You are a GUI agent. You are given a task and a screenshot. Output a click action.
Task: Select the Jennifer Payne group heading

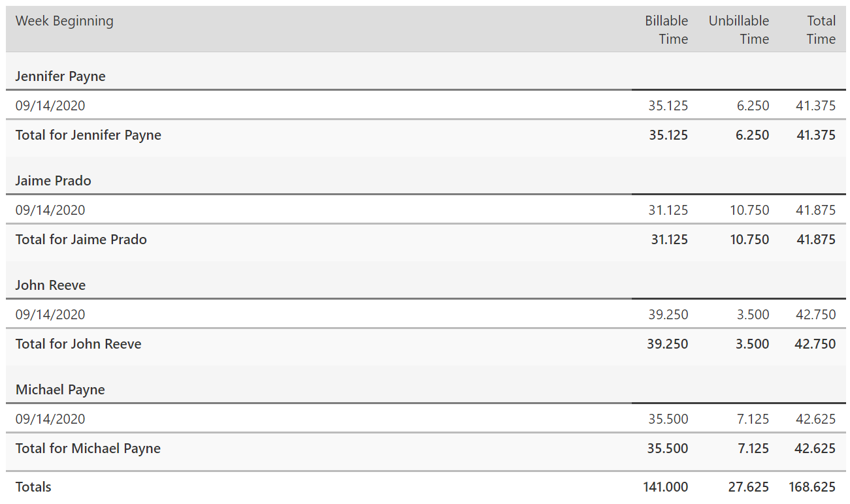60,76
